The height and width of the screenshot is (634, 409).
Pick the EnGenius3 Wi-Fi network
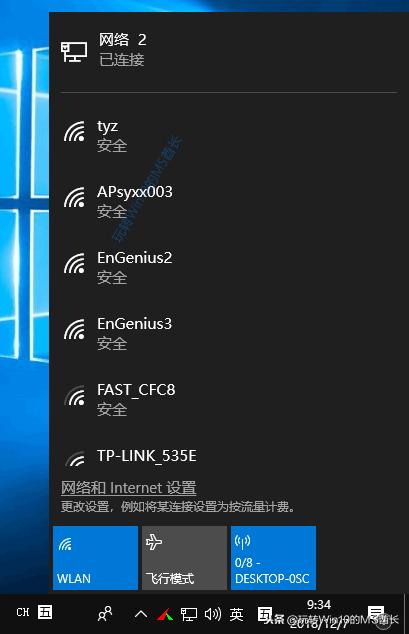click(x=229, y=334)
